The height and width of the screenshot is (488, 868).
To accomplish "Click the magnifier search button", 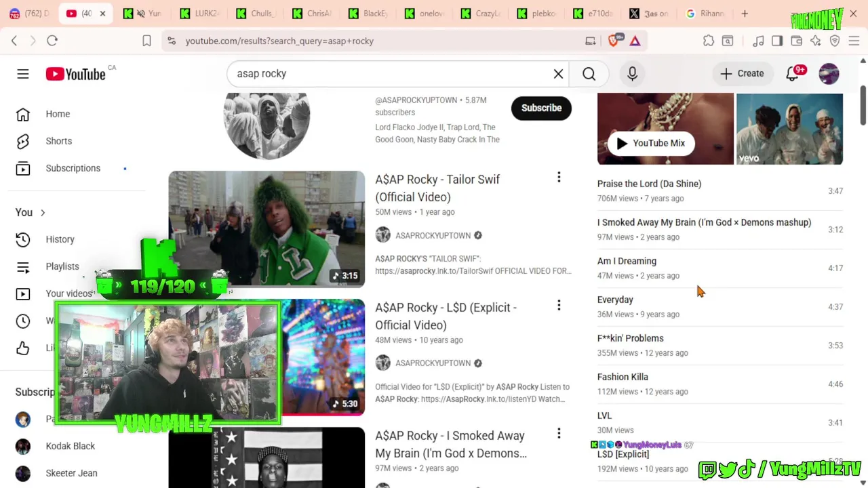I will (589, 73).
